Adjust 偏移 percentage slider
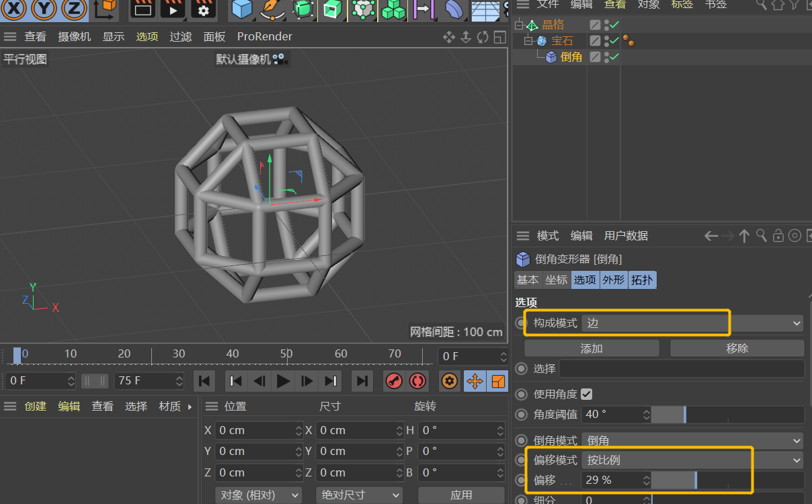The image size is (812, 504). point(728,480)
